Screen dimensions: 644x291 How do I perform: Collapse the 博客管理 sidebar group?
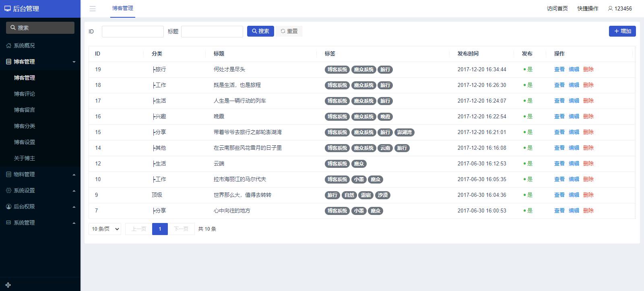(x=74, y=62)
